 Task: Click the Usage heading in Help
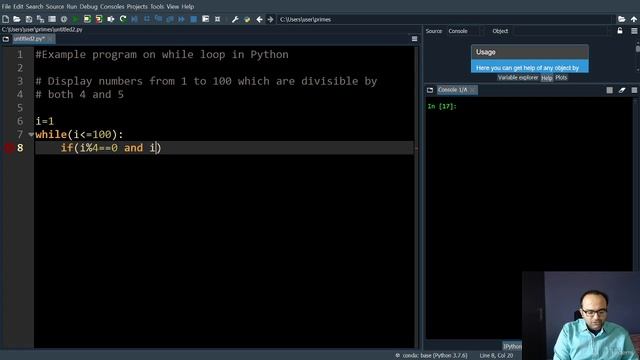[x=486, y=52]
